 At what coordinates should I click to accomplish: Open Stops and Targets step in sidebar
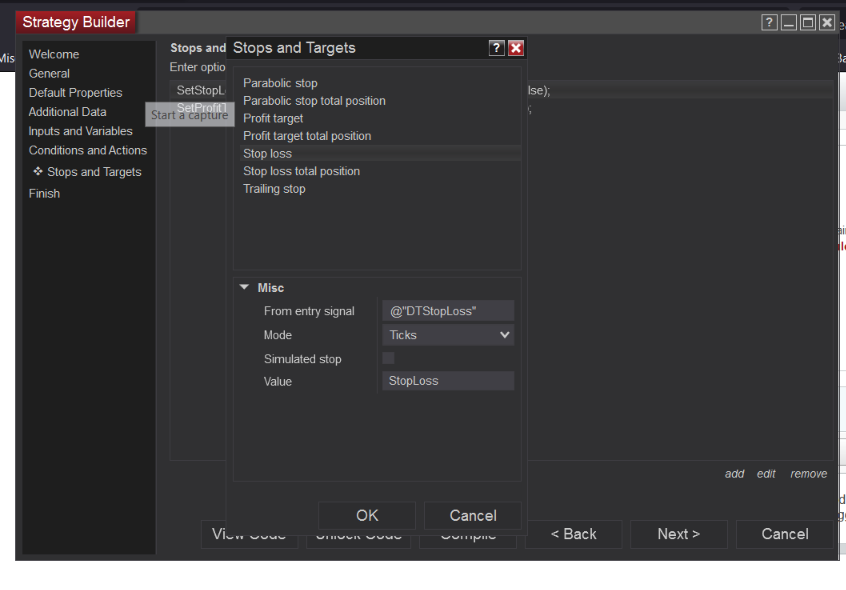94,172
